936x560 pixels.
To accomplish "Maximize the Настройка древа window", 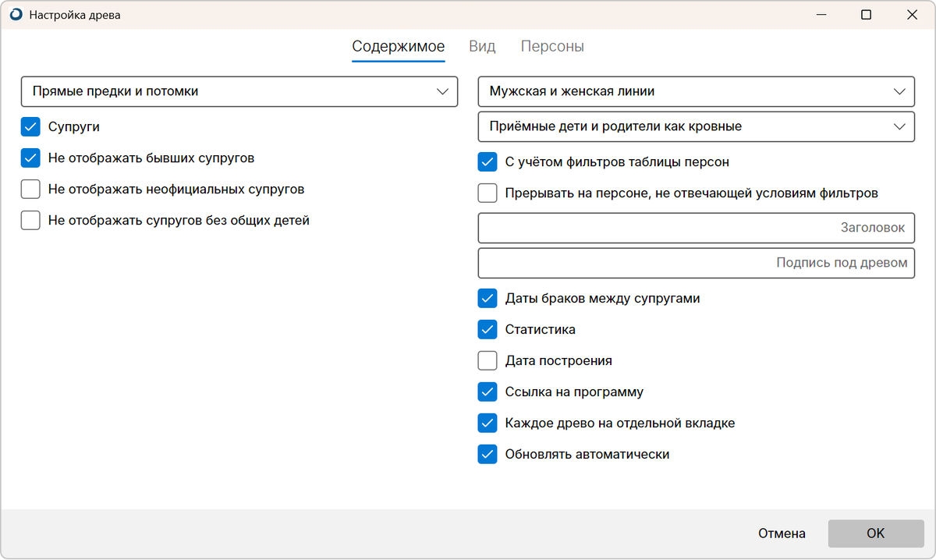I will pos(866,15).
